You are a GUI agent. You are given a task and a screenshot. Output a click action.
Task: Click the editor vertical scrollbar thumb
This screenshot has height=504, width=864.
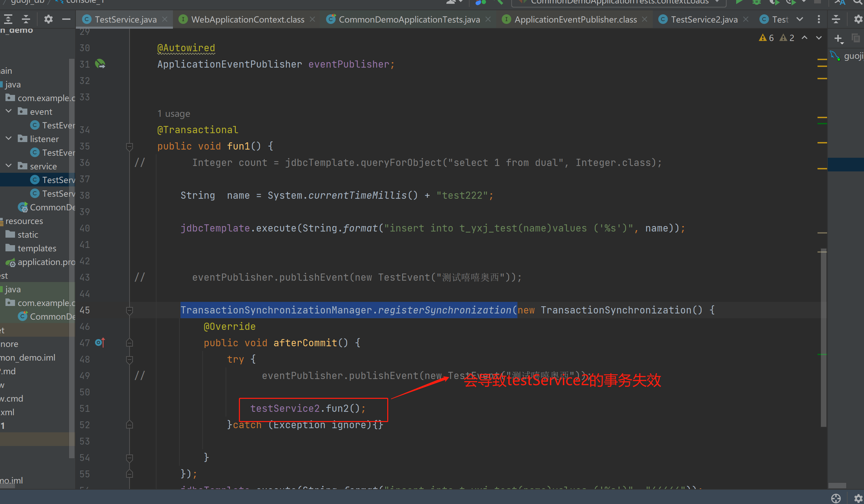pos(824,337)
